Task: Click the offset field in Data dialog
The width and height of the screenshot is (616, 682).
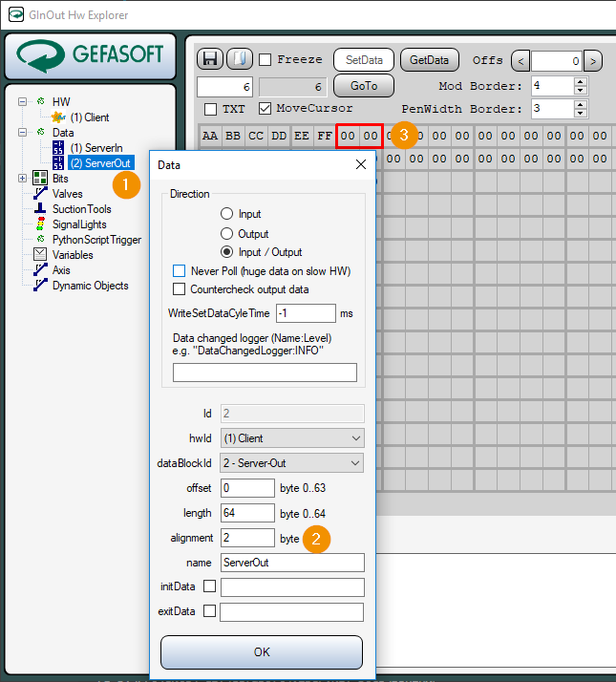Action: [x=247, y=488]
